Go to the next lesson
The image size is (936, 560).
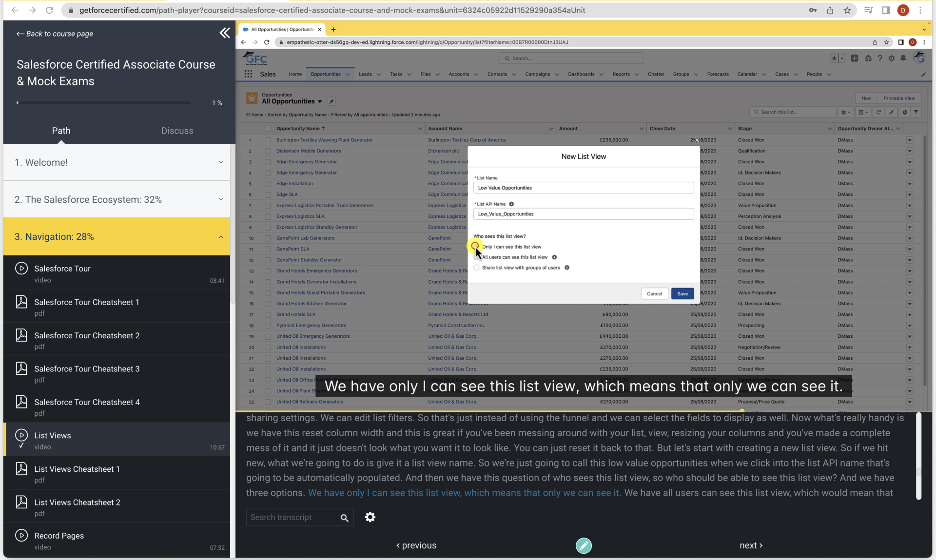751,545
